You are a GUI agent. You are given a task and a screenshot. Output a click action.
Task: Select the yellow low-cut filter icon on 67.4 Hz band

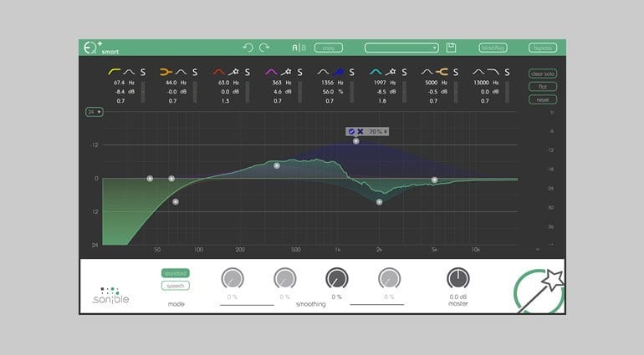click(115, 72)
